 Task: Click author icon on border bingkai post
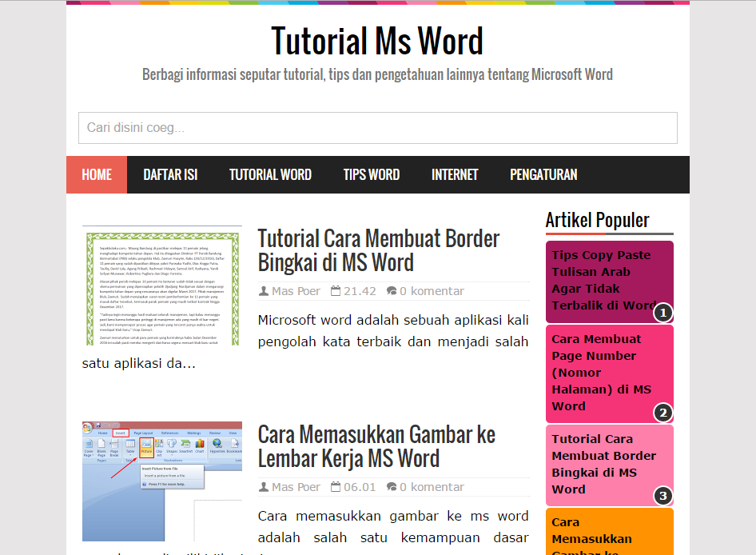pos(263,291)
